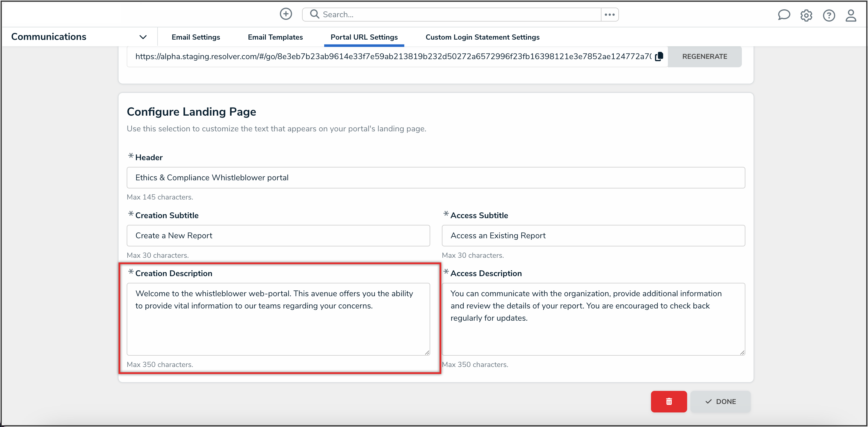Click the search magnifier icon
Screen dimensions: 868x427
coord(314,14)
